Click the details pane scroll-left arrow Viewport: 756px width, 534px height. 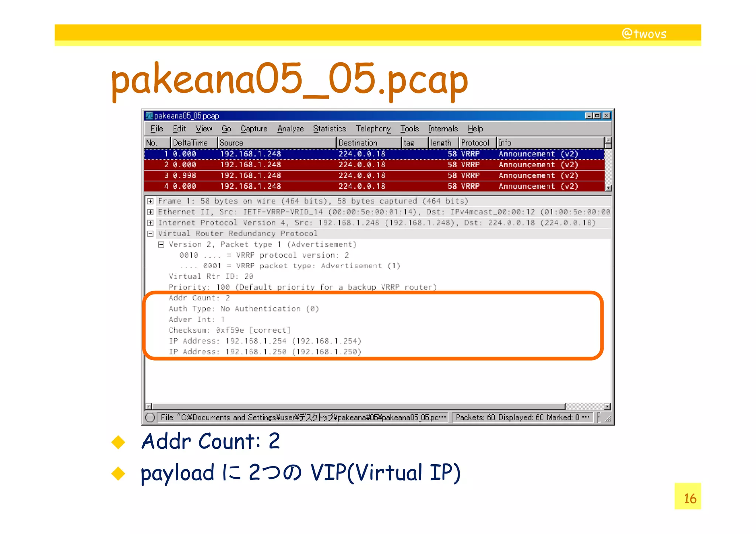point(148,406)
